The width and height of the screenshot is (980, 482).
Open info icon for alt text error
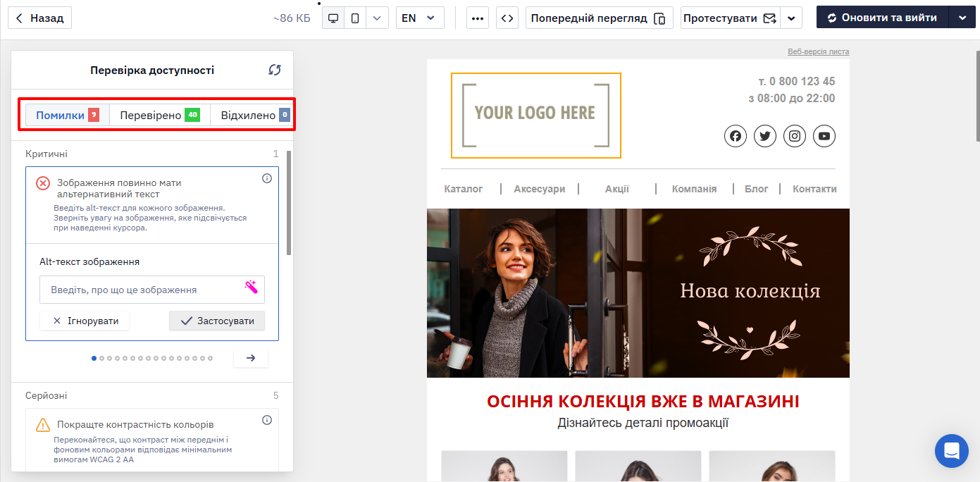[267, 178]
